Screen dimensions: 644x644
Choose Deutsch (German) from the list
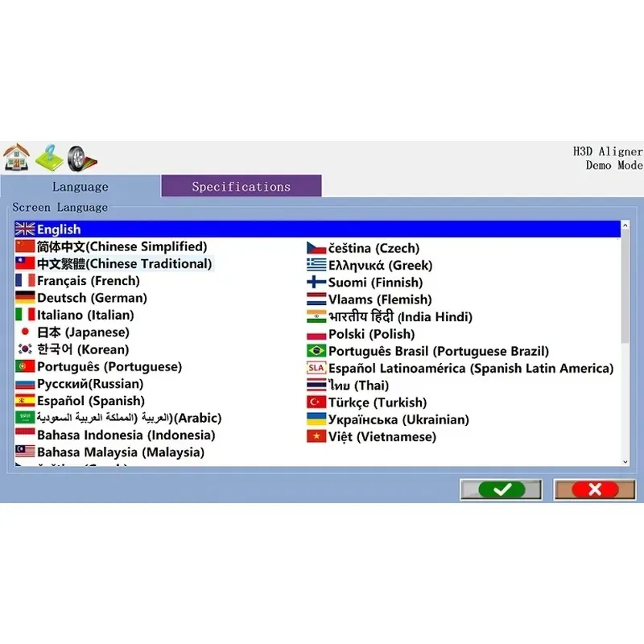[x=81, y=298]
